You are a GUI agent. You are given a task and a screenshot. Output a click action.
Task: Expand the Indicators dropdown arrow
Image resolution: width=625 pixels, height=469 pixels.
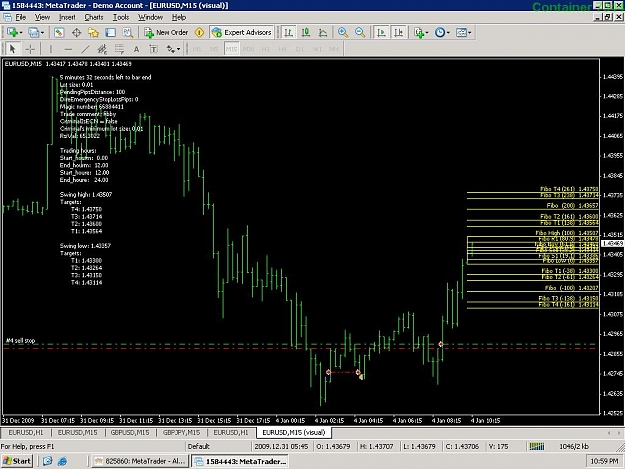(x=426, y=32)
